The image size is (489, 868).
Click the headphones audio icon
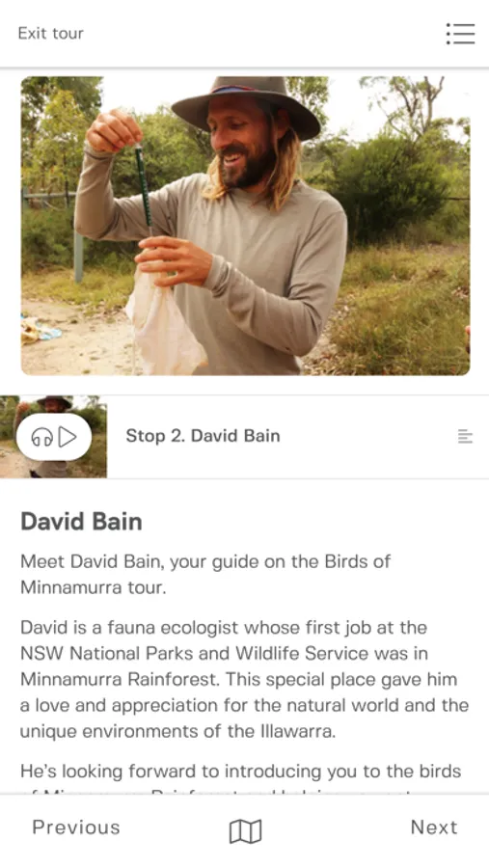pyautogui.click(x=41, y=437)
